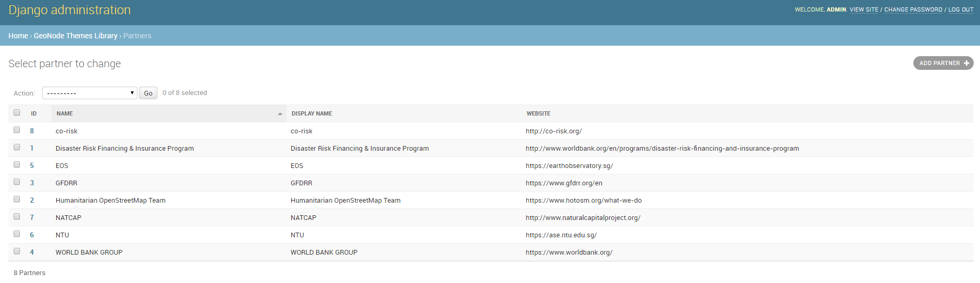Open GeoNode Themes Library breadcrumb

pyautogui.click(x=76, y=36)
